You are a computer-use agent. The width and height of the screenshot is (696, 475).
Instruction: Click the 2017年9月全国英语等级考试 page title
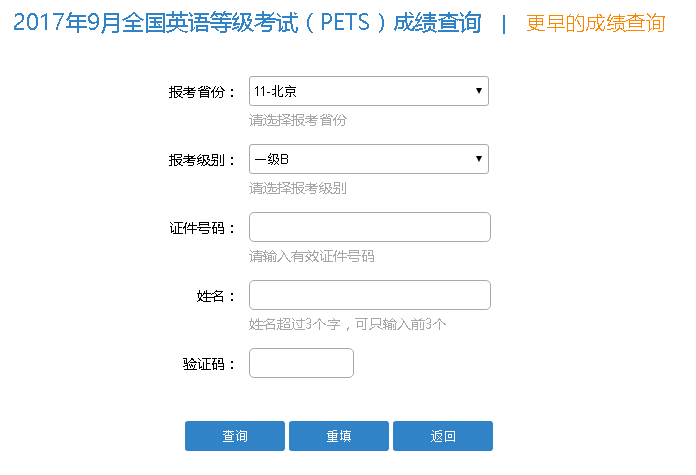coord(247,23)
